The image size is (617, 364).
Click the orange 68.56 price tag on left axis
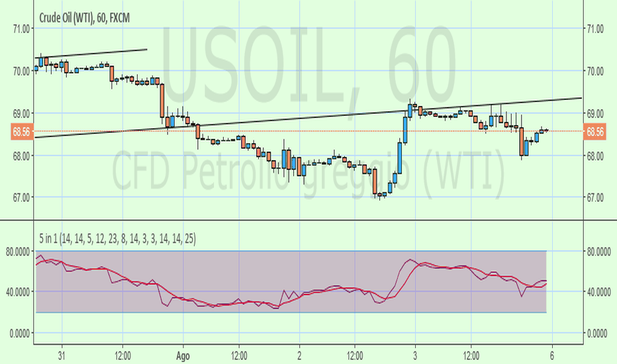tap(21, 132)
